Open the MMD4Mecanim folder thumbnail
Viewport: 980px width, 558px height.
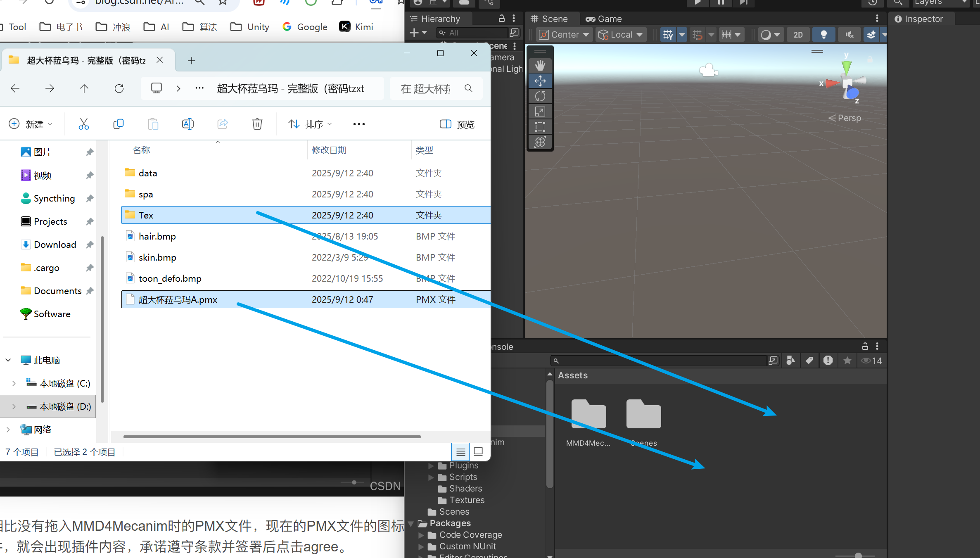(588, 414)
